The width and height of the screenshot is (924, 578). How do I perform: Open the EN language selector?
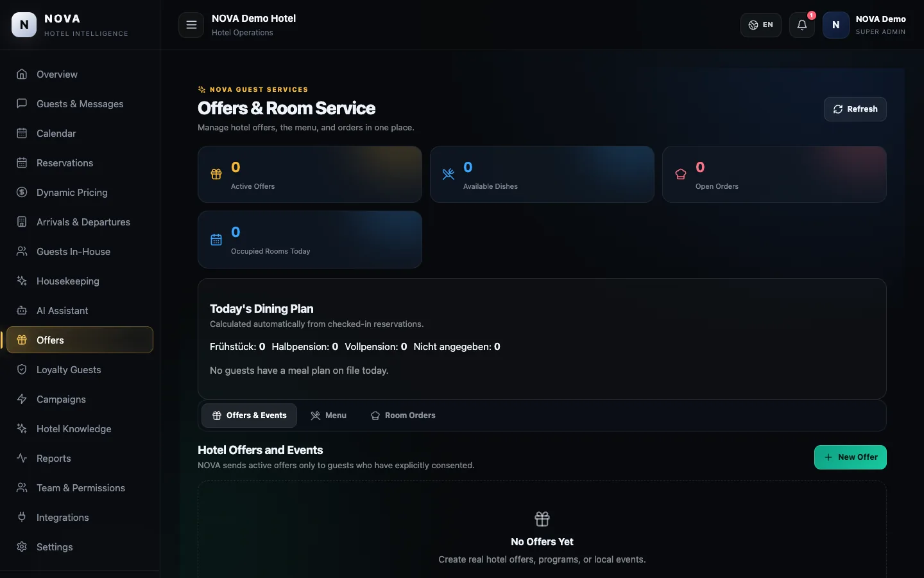pyautogui.click(x=761, y=25)
